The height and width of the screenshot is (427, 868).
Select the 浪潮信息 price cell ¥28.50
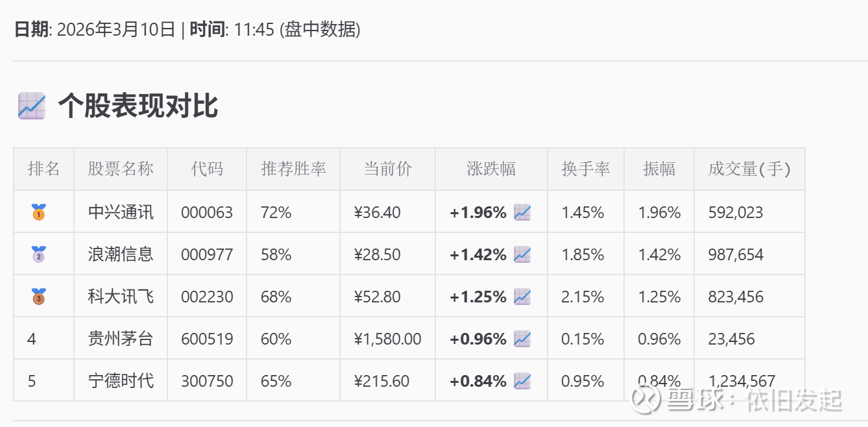click(378, 254)
